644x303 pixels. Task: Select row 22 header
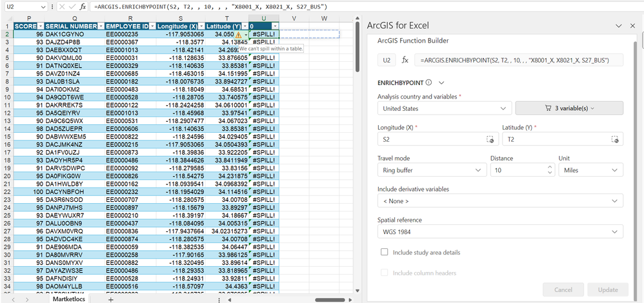(7, 191)
